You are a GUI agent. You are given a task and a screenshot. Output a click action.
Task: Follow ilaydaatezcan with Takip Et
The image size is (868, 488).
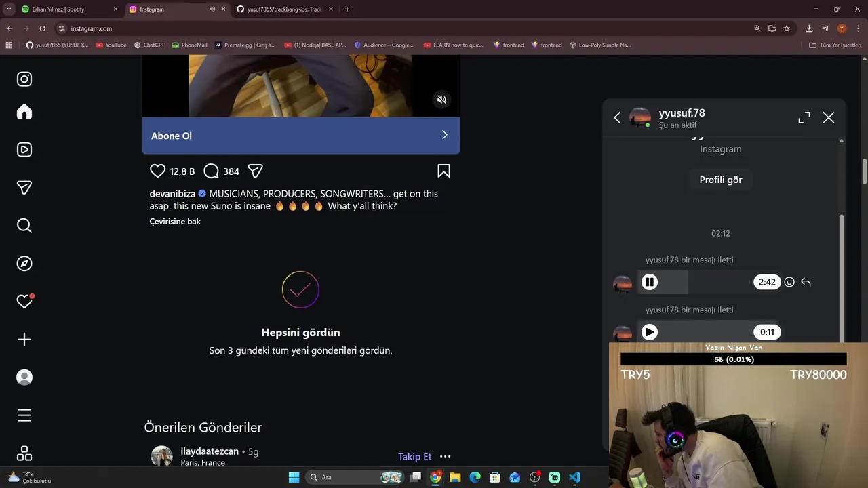coord(414,457)
